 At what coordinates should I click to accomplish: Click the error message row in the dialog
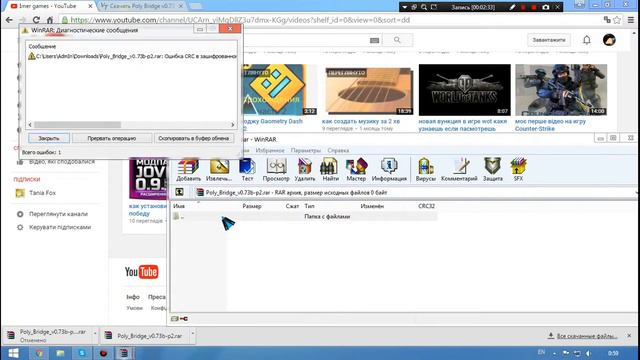pyautogui.click(x=132, y=56)
